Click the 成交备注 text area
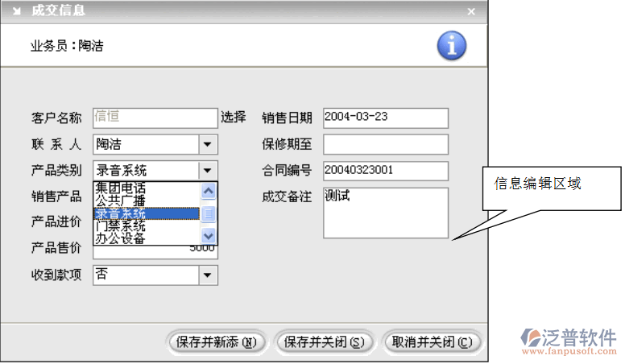Screen dimensions: 625x364 pos(386,213)
